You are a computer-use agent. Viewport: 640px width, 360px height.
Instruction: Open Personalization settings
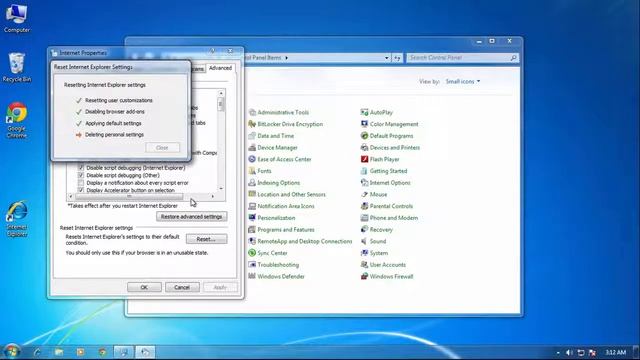pos(272,218)
